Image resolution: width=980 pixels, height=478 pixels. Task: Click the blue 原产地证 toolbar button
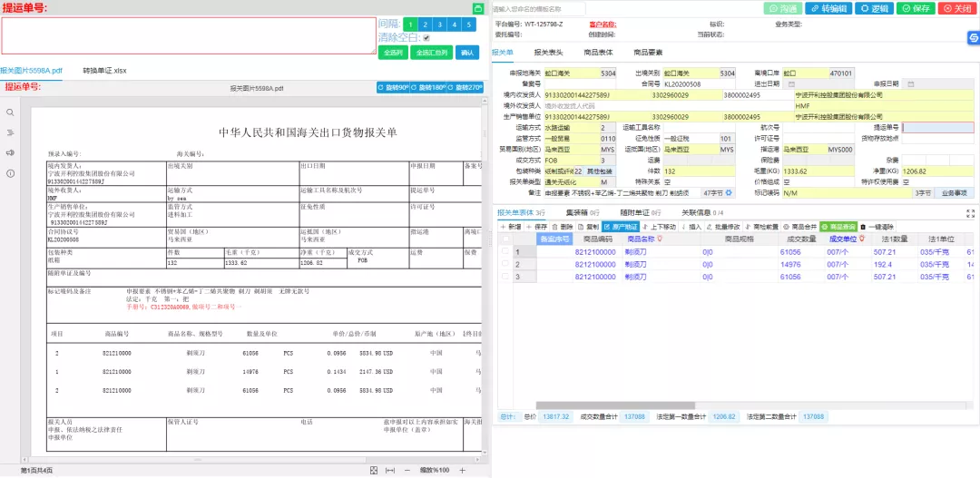coord(621,227)
